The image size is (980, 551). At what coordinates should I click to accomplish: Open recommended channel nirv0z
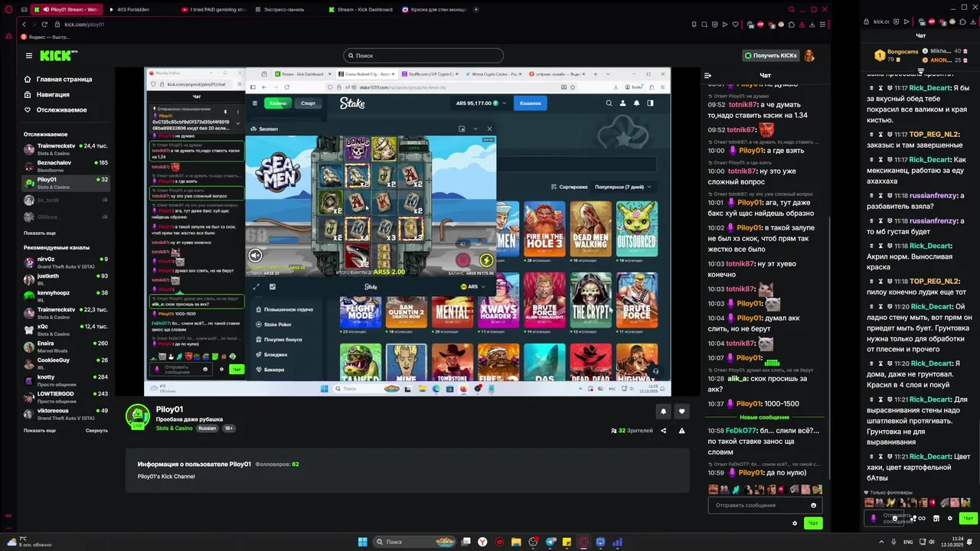66,262
